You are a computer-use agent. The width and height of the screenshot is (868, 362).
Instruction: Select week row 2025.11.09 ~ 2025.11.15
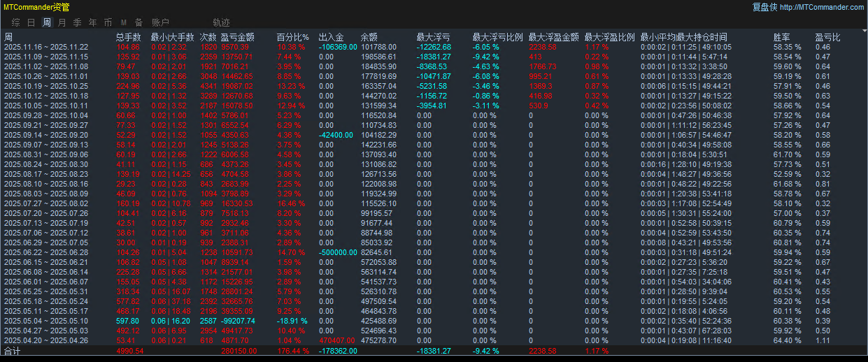click(434, 57)
